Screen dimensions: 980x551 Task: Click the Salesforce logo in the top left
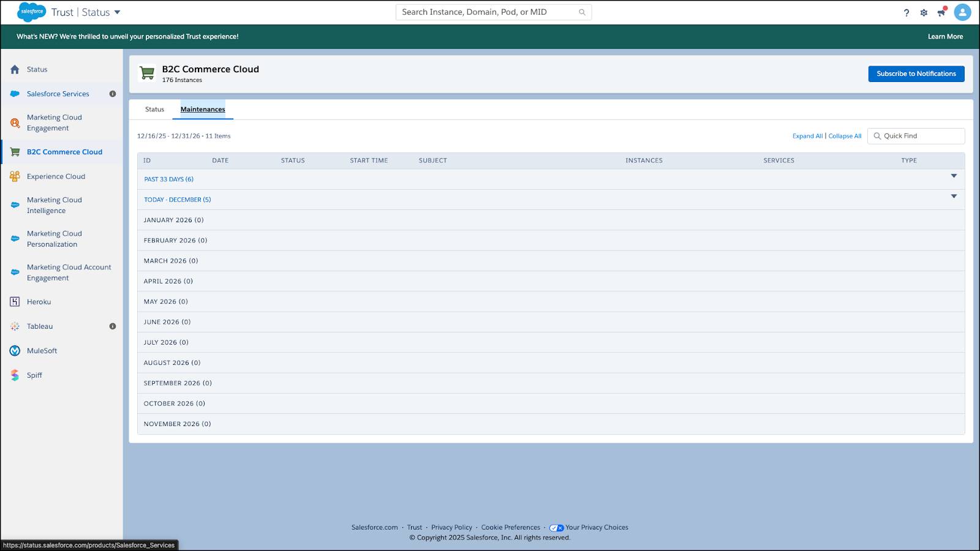click(x=31, y=12)
